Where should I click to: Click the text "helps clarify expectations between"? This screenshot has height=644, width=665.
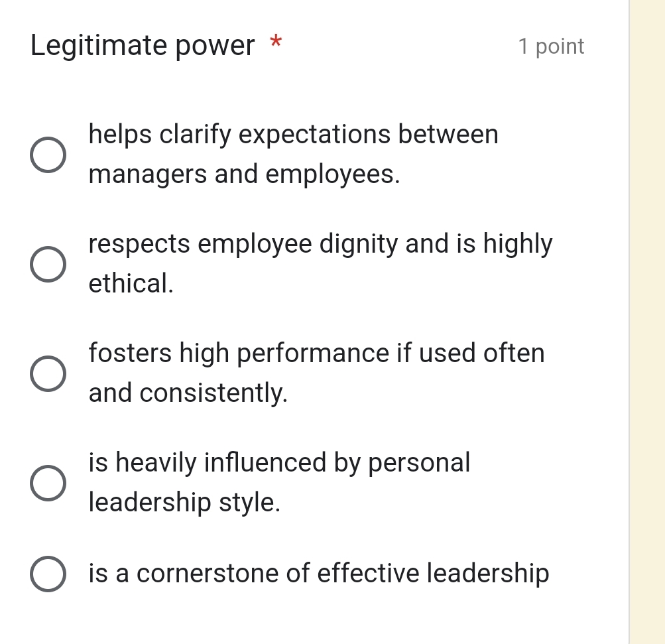(294, 134)
